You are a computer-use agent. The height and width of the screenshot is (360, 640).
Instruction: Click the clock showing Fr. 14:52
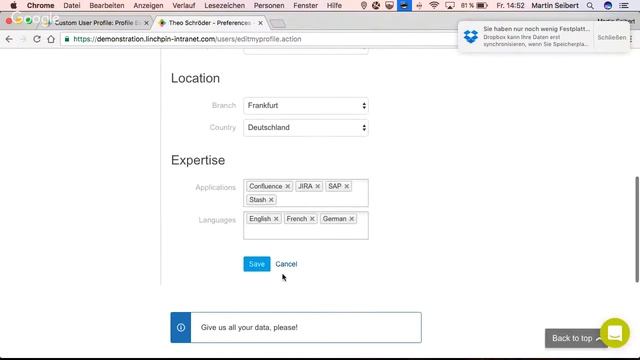click(x=510, y=6)
